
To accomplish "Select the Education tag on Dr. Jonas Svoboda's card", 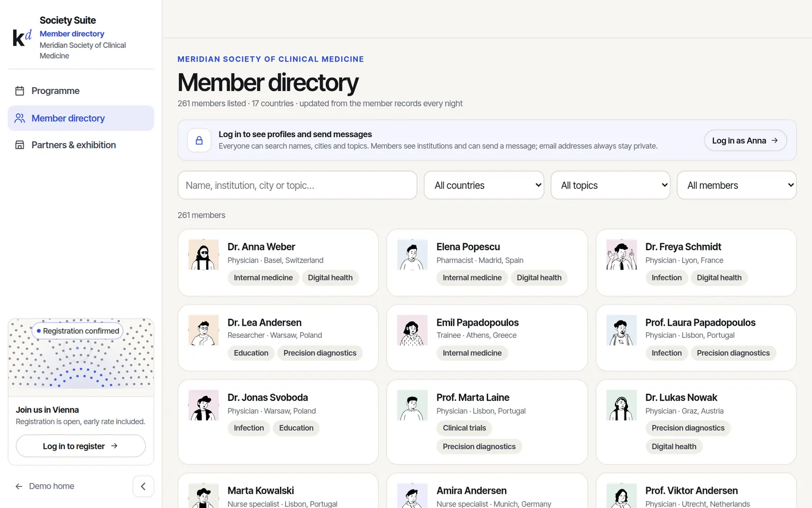I will tap(296, 428).
